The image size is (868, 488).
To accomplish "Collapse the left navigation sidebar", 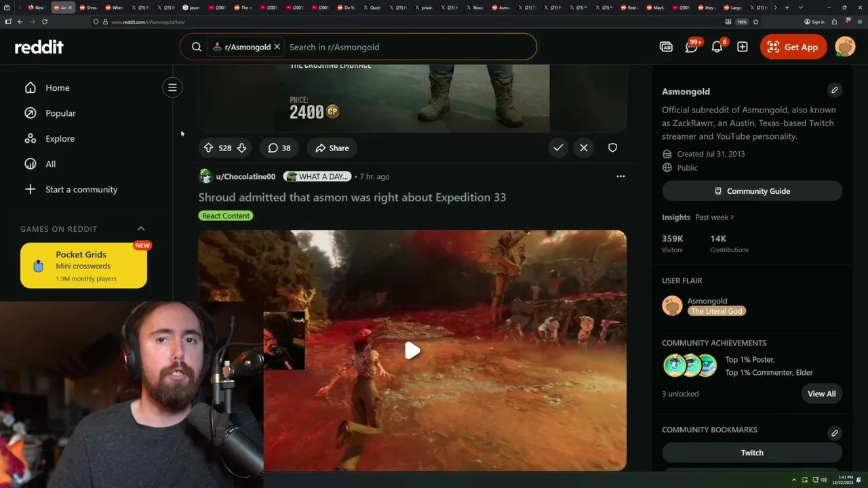I will coord(172,87).
